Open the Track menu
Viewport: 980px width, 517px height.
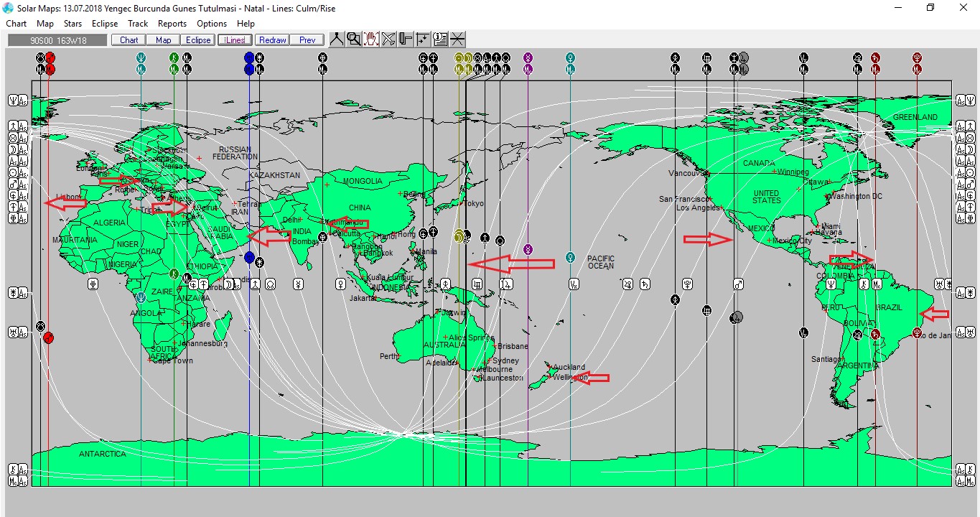pos(138,24)
